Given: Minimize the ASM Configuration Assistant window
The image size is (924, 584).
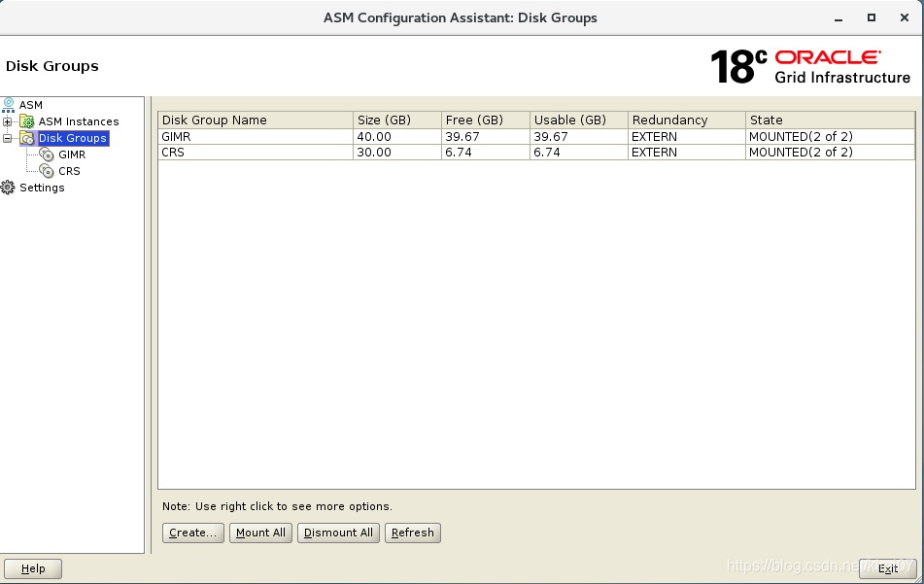Looking at the screenshot, I should click(838, 18).
